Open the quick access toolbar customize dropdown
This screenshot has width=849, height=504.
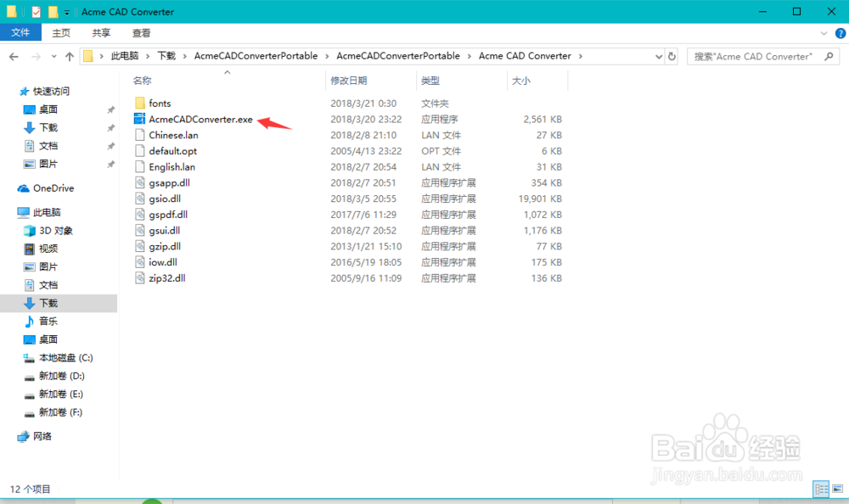click(66, 12)
